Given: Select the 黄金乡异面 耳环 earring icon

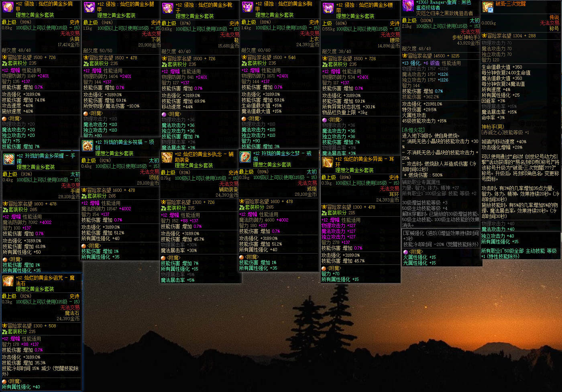Looking at the screenshot, I should 328,162.
